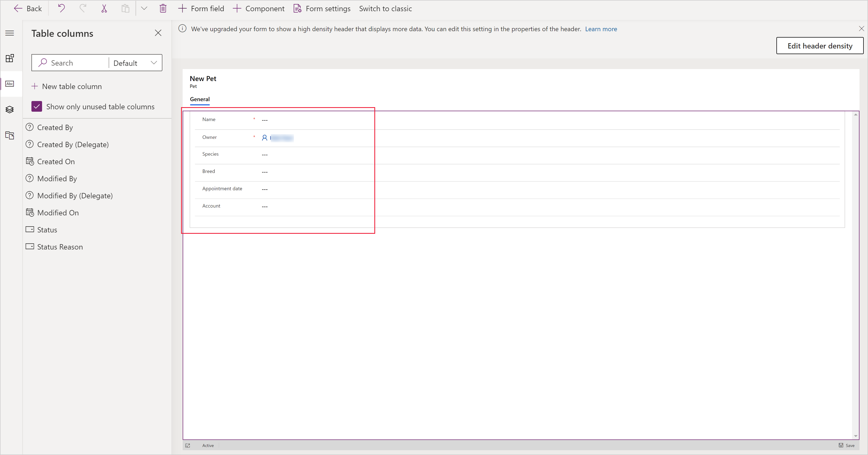This screenshot has width=868, height=455.
Task: Click the General tab on the form
Action: coord(200,99)
